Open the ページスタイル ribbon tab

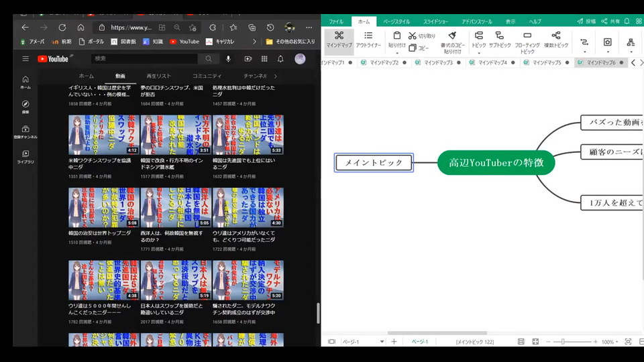(x=396, y=21)
